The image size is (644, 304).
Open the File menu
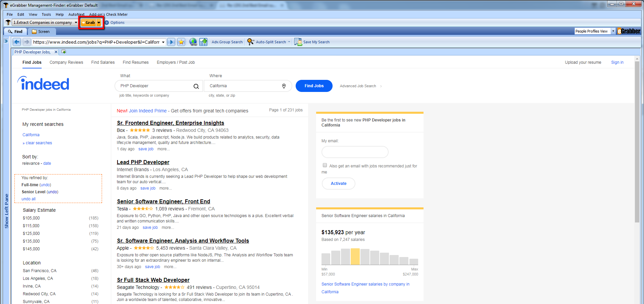click(x=10, y=14)
